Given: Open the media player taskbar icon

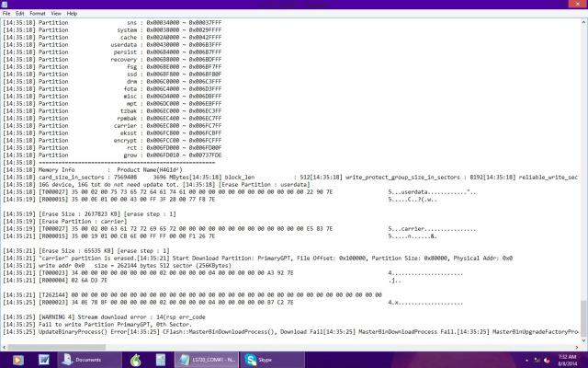Looking at the screenshot, I should 18,359.
